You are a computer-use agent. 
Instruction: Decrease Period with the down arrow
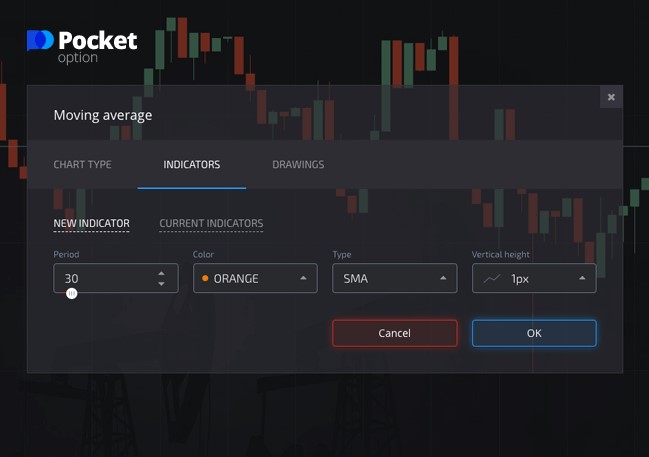point(162,284)
